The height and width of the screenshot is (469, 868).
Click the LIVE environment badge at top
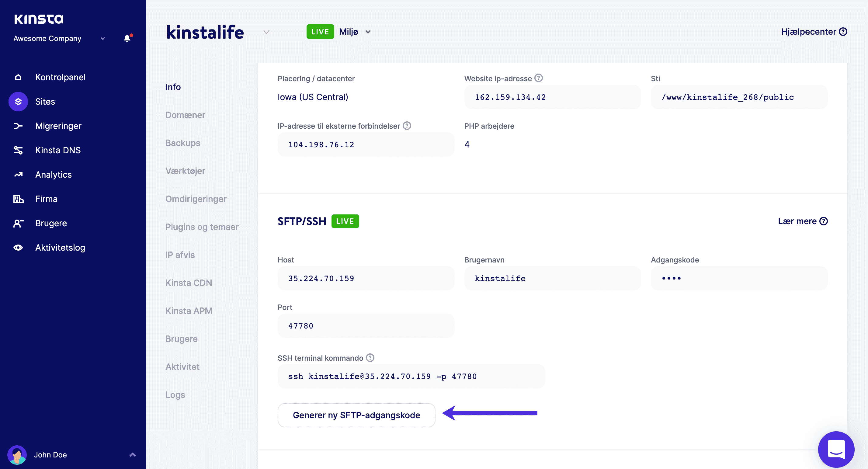(x=320, y=32)
